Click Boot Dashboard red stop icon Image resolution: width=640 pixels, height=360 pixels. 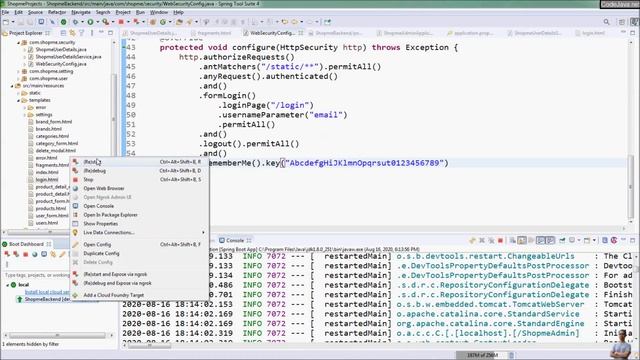pyautogui.click(x=25, y=254)
